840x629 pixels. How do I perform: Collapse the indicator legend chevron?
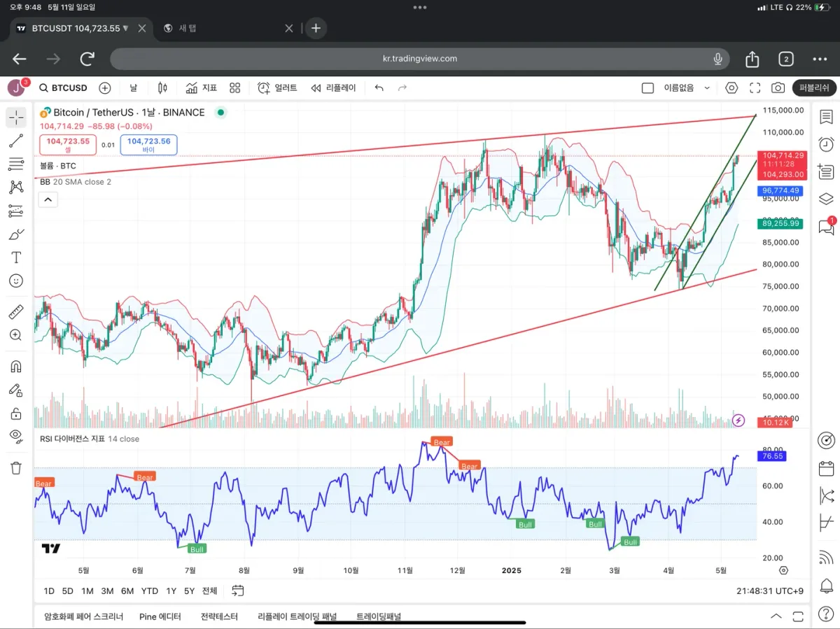[48, 199]
